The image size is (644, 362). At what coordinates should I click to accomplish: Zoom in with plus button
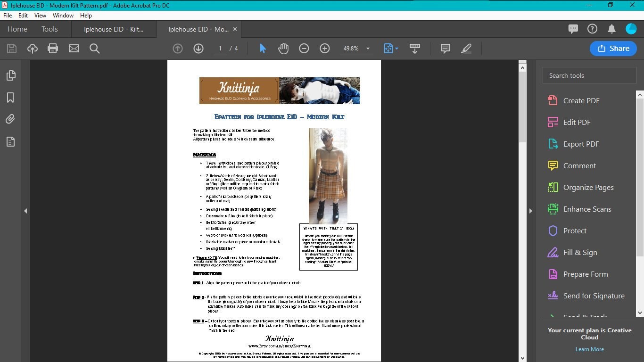(325, 49)
